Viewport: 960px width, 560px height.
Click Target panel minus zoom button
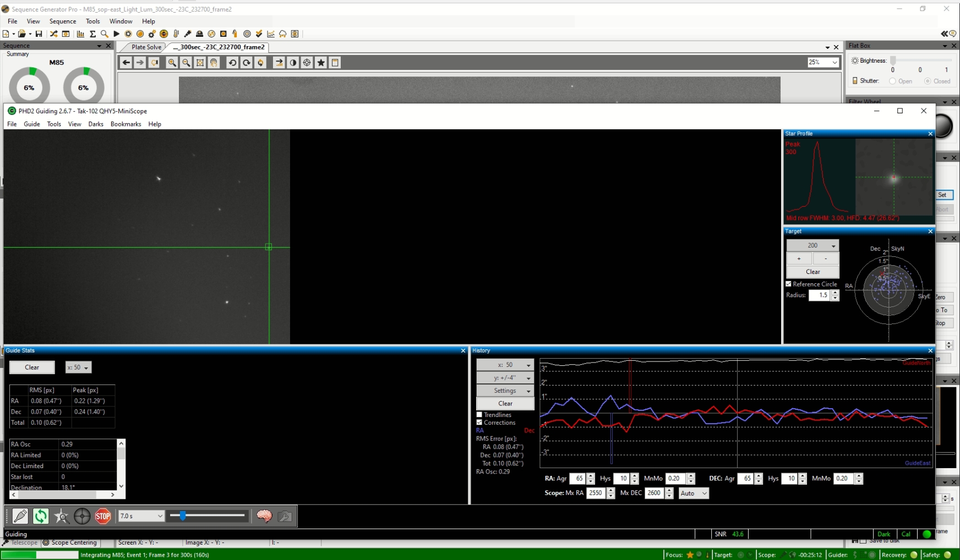[x=826, y=259]
